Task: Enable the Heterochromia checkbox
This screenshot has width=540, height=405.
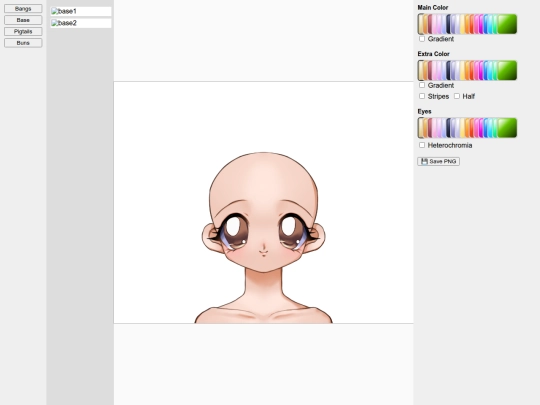Action: pos(422,145)
